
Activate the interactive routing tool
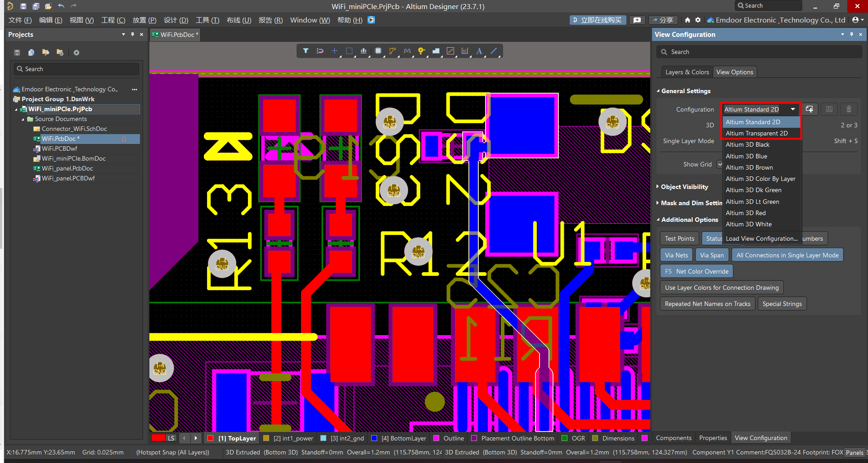click(392, 51)
